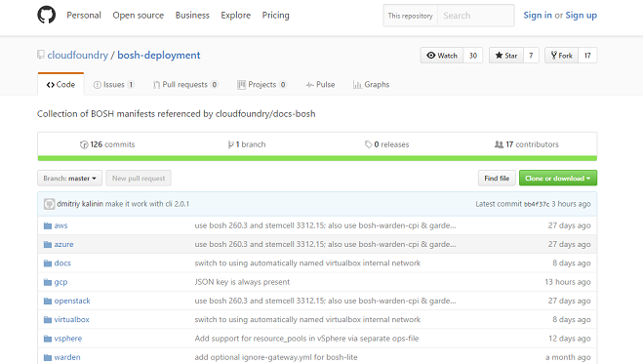Open the bosh-deployment repository link
This screenshot has width=643, height=364.
pyautogui.click(x=159, y=55)
